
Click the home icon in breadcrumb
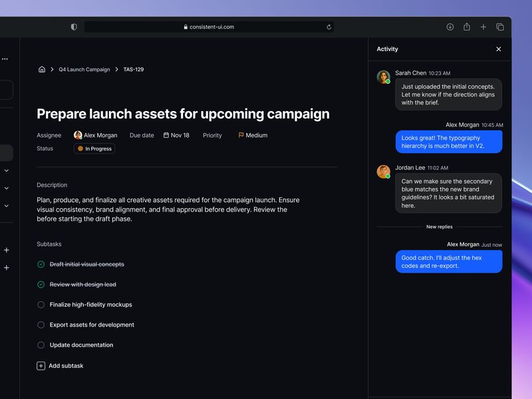(42, 69)
